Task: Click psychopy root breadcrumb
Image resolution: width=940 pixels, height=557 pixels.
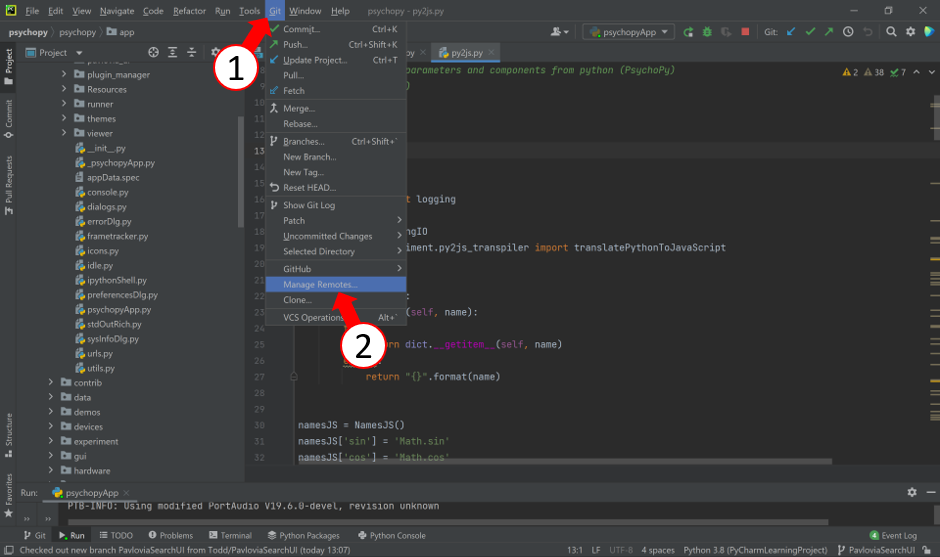Action: [x=28, y=32]
